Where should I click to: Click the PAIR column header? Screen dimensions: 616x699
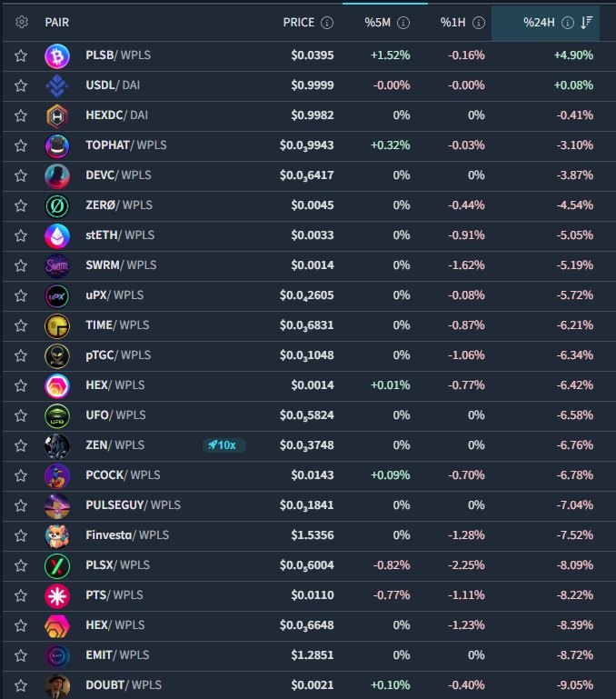tap(56, 23)
